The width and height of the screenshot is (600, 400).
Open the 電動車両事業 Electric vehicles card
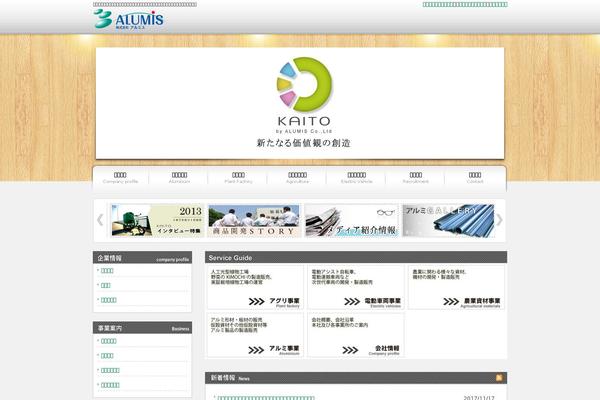coord(356,287)
